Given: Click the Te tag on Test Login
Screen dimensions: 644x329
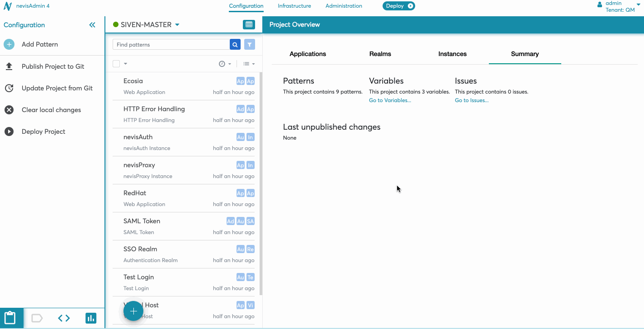Looking at the screenshot, I should (251, 277).
